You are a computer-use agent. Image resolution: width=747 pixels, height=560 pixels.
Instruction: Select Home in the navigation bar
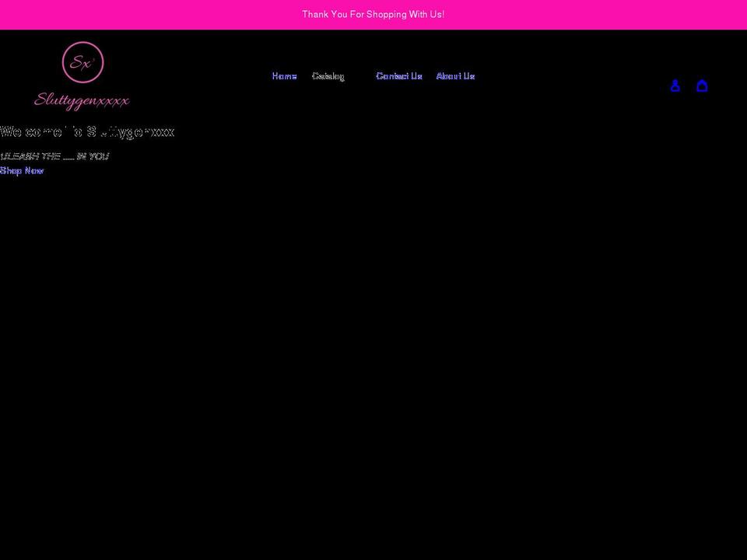283,75
